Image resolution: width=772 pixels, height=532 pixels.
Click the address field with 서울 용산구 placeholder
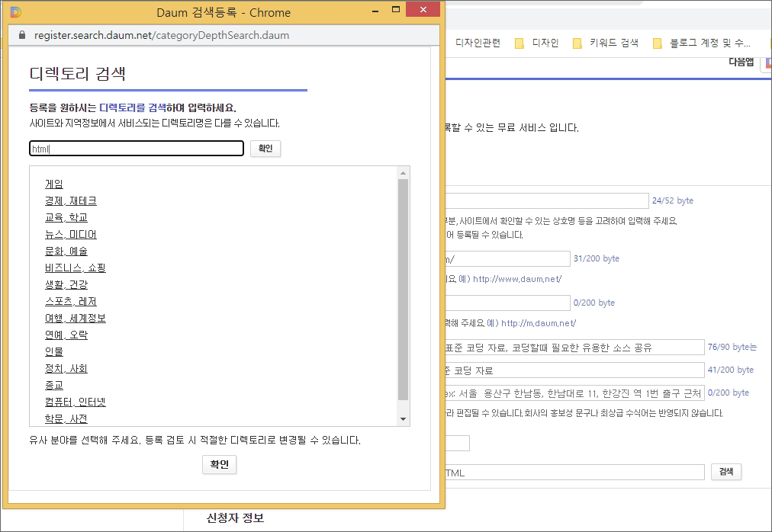point(574,393)
